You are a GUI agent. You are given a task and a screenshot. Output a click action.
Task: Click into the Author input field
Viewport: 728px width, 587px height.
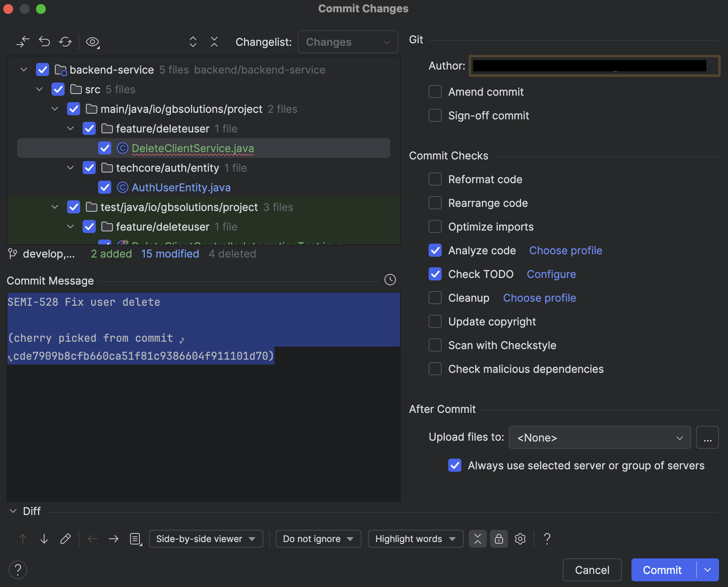click(594, 65)
